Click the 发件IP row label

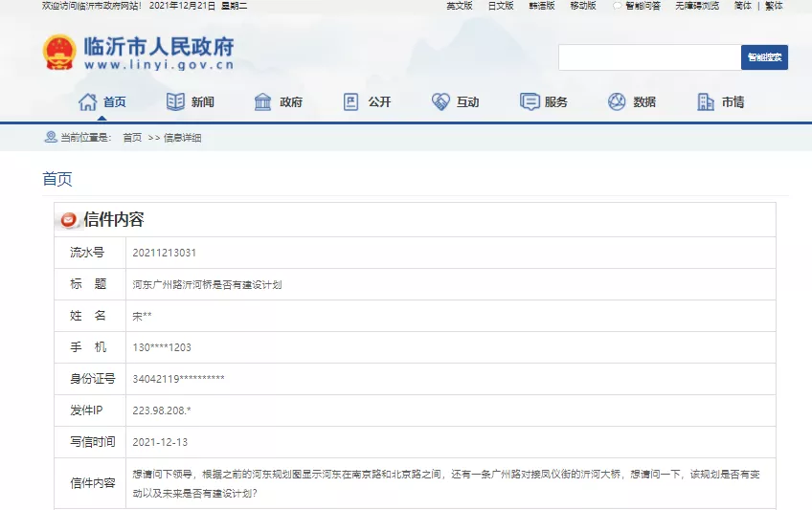pos(86,410)
